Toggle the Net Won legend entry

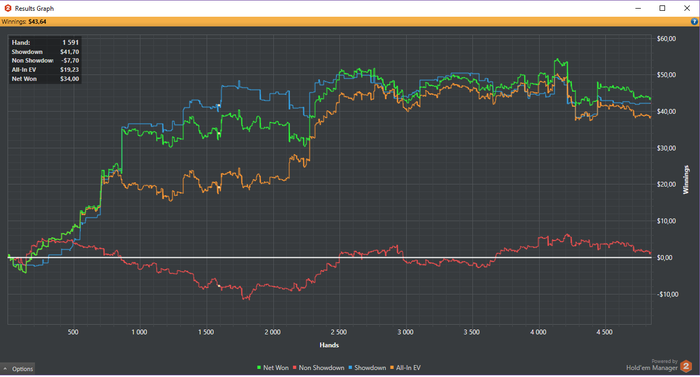(273, 368)
